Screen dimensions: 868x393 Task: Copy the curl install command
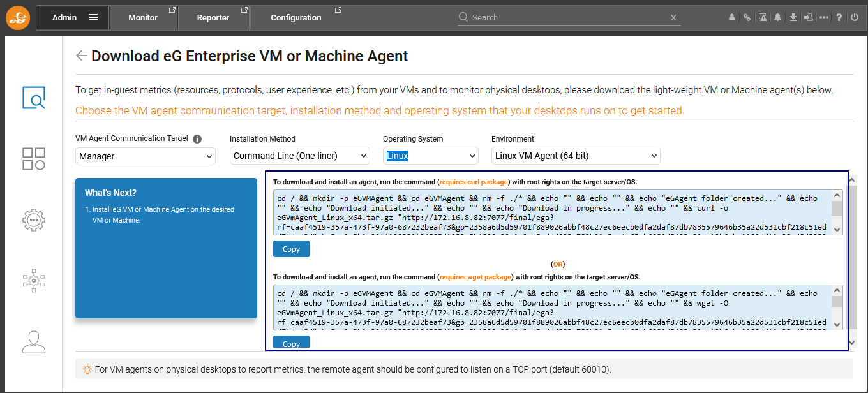coord(291,249)
